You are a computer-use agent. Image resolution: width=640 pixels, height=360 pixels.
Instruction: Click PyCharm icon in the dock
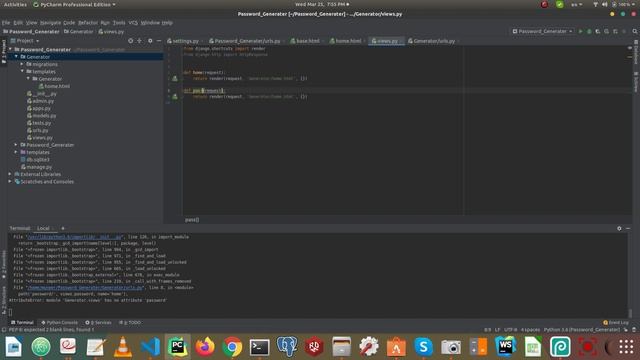click(x=178, y=347)
